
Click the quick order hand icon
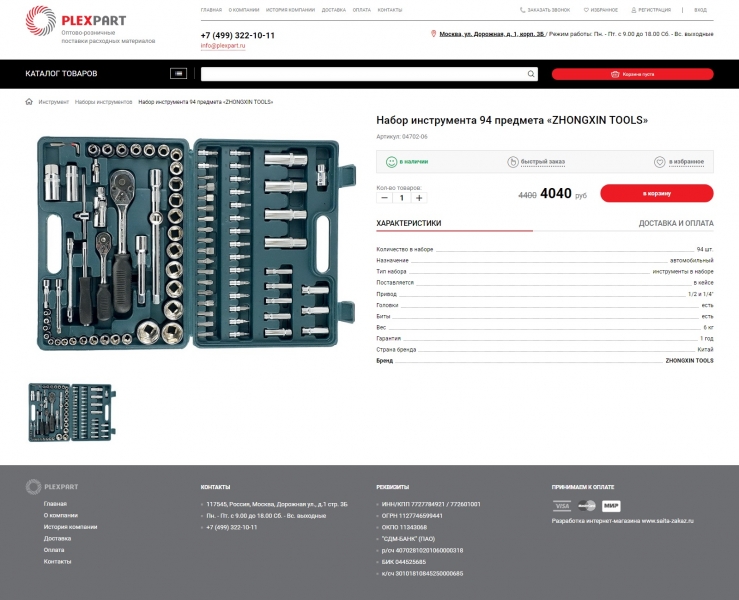[x=513, y=162]
